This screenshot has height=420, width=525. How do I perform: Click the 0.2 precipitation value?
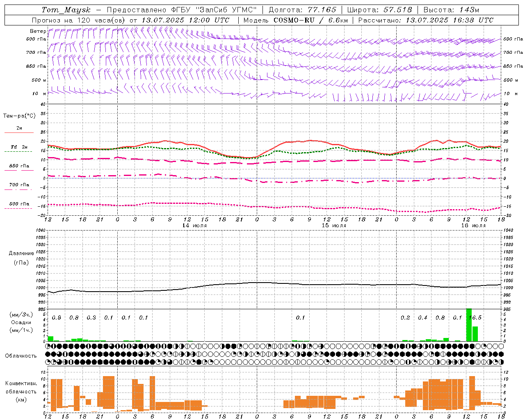coord(405,318)
